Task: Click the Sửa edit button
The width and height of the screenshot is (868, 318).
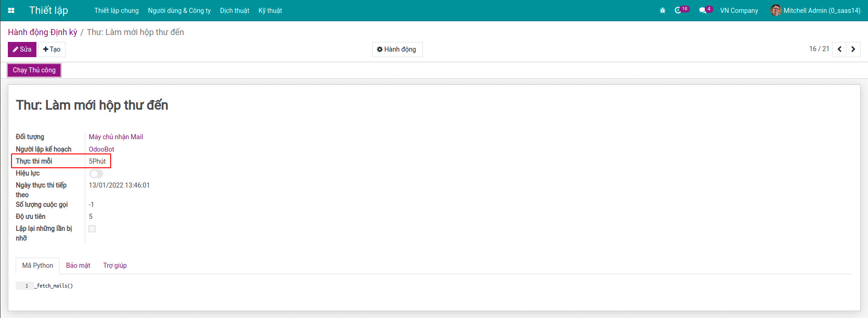Action: click(x=22, y=49)
